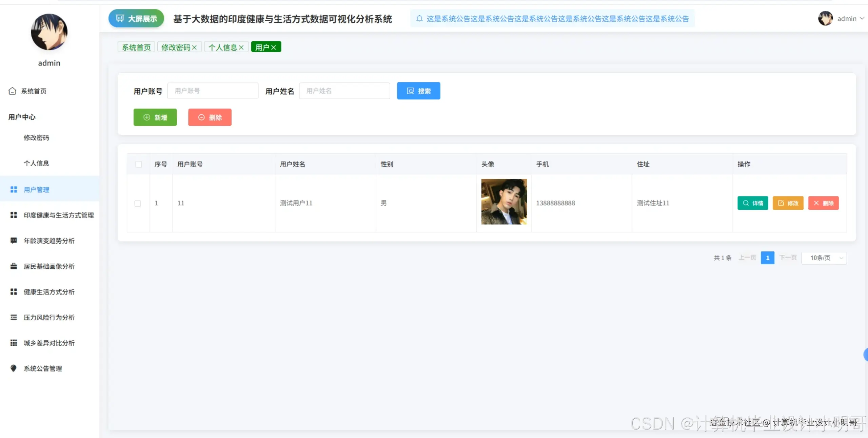Click the bell icon in announcement bar

(419, 19)
